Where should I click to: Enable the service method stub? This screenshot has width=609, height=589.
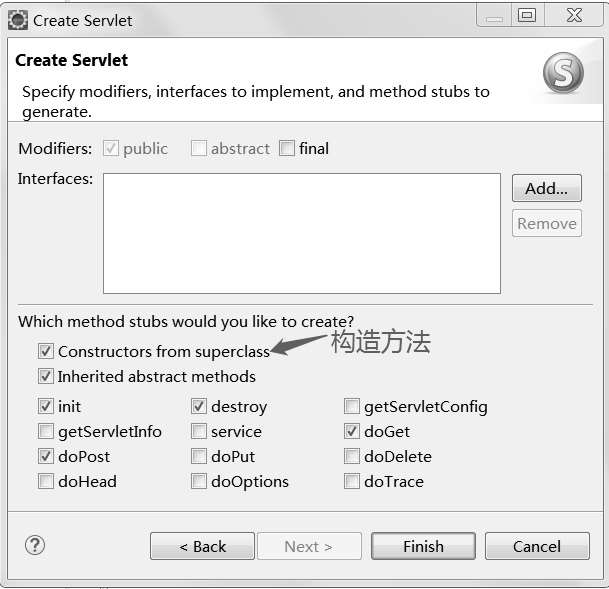point(199,432)
